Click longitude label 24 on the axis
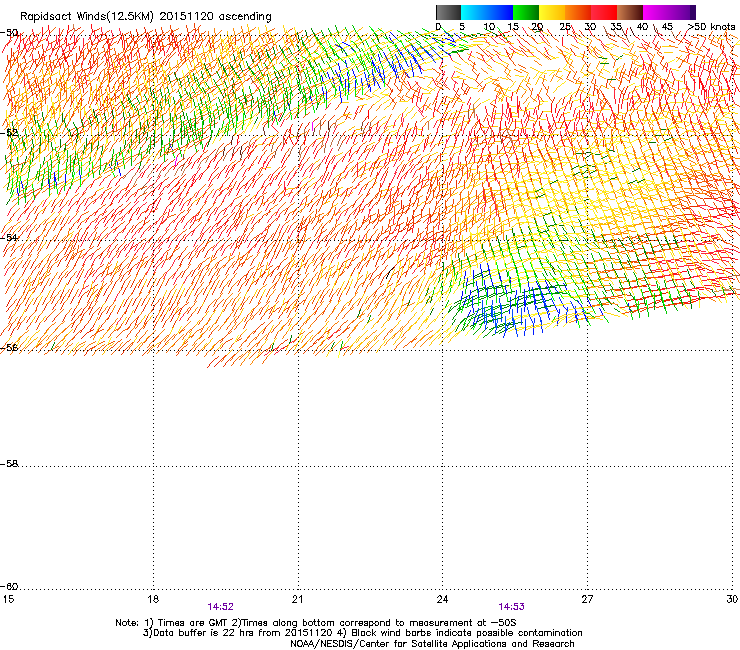The height and width of the screenshot is (650, 740). [442, 599]
